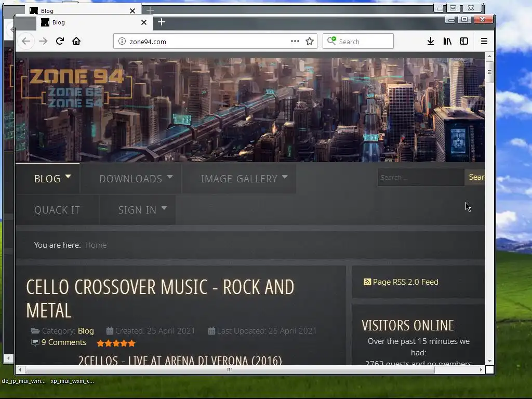532x399 pixels.
Task: Expand the DOWNLOADS dropdown arrow
Action: pyautogui.click(x=170, y=177)
